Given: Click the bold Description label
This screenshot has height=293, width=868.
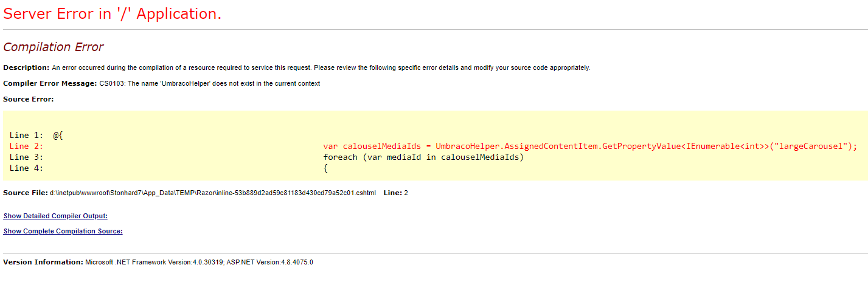Looking at the screenshot, I should point(26,67).
